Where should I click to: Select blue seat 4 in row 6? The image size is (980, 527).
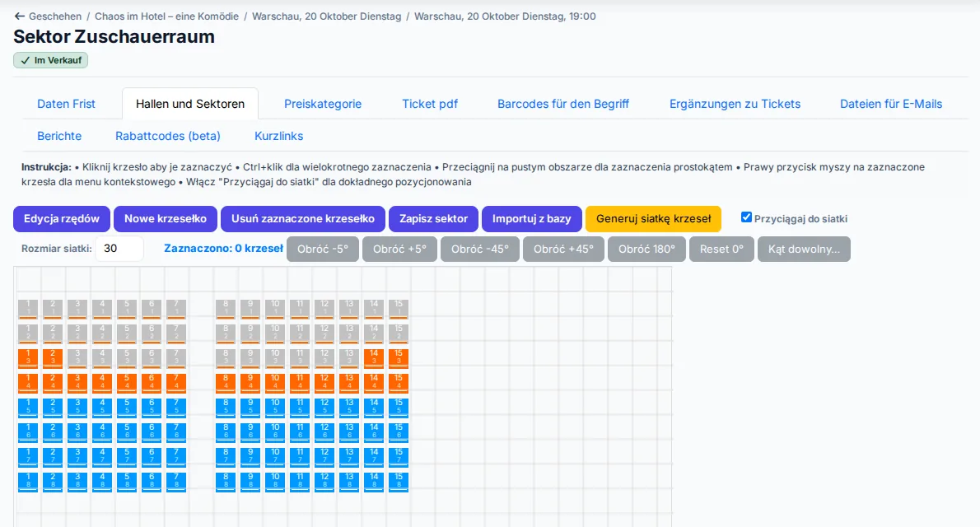click(x=102, y=432)
